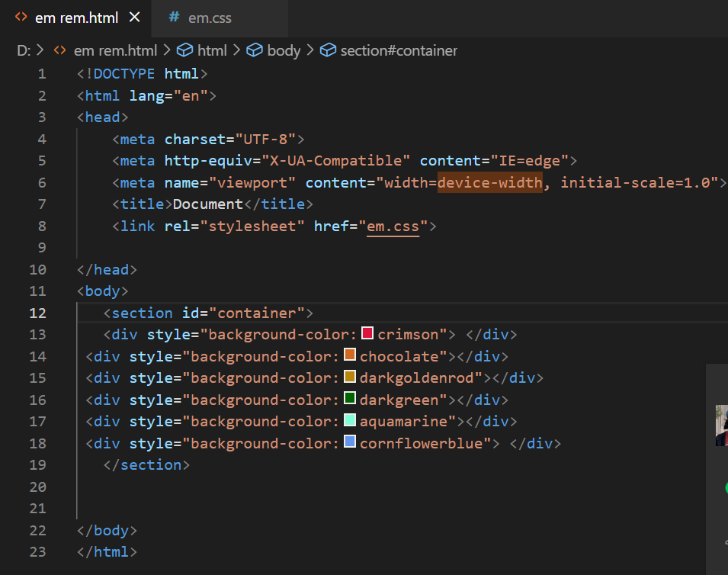Expand the body breadcrumb dropdown
Image resolution: width=728 pixels, height=575 pixels.
coord(284,50)
